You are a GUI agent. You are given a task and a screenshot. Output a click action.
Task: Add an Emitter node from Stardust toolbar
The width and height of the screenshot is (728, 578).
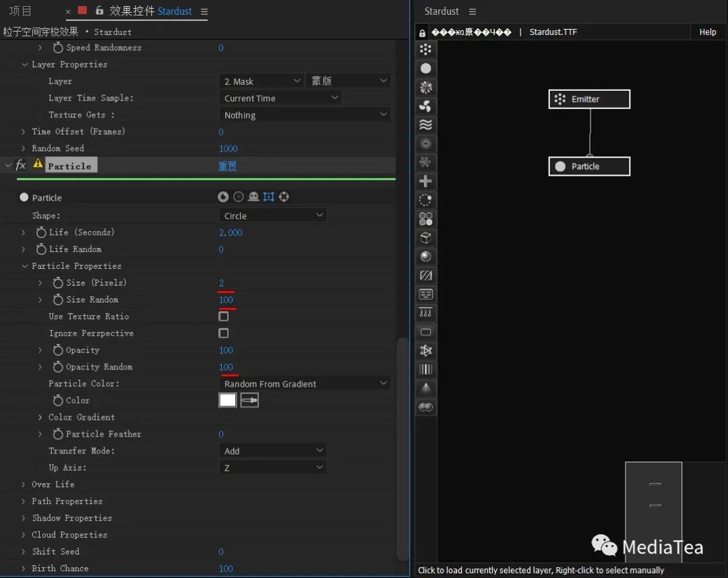[425, 49]
